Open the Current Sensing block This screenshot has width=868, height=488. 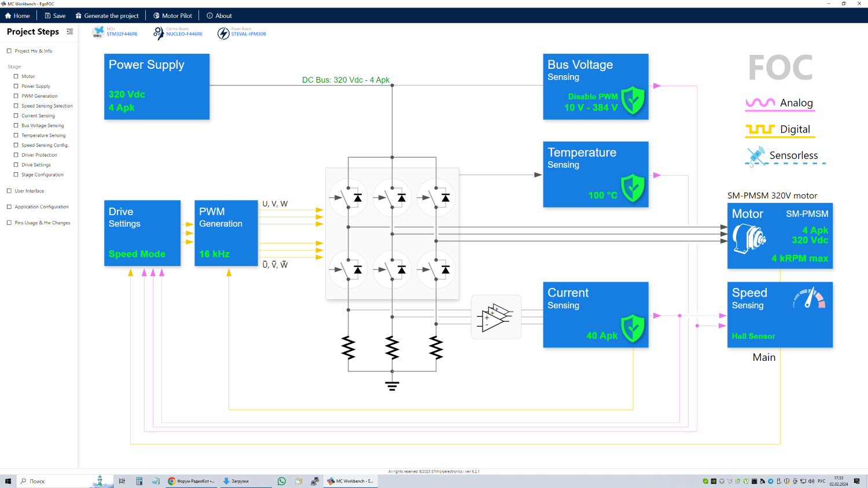click(595, 315)
